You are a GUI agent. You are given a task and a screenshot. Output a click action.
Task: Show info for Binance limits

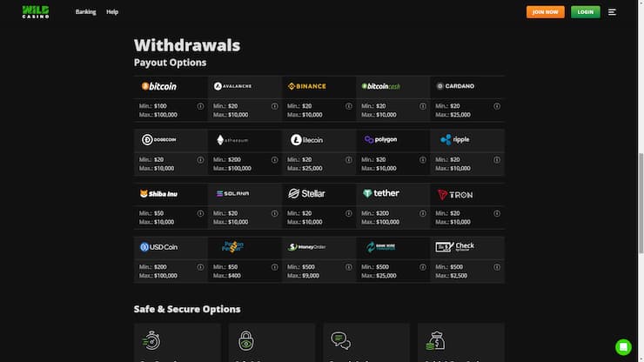[349, 106]
